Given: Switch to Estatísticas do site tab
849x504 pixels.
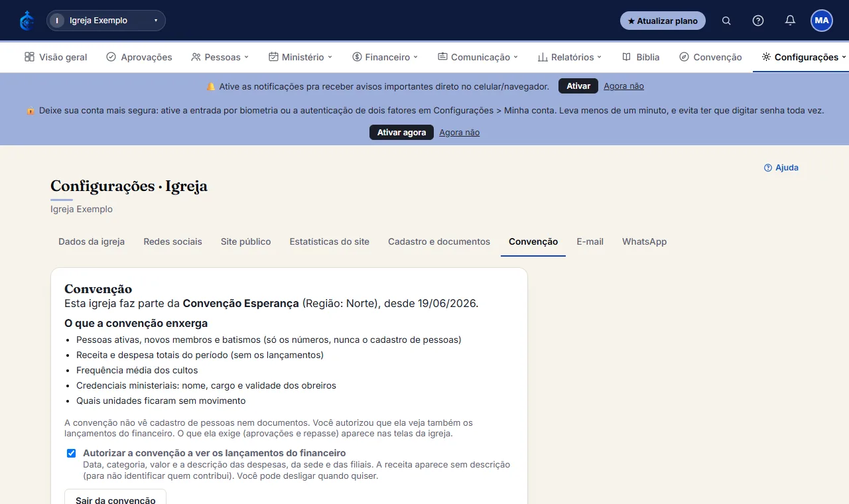Looking at the screenshot, I should (x=330, y=241).
